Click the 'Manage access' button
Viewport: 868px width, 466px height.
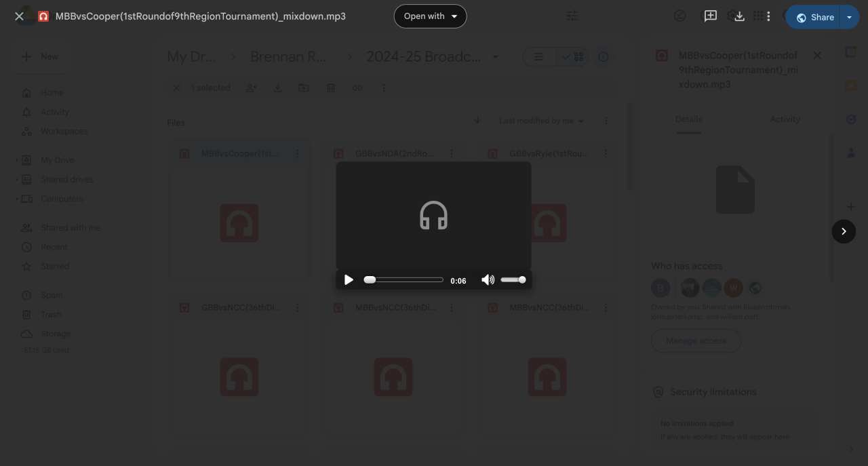pyautogui.click(x=696, y=341)
